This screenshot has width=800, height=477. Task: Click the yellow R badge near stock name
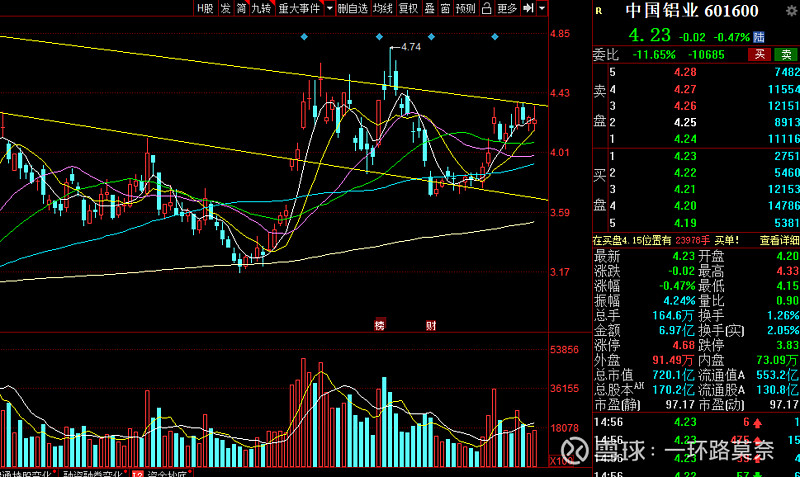pyautogui.click(x=598, y=11)
